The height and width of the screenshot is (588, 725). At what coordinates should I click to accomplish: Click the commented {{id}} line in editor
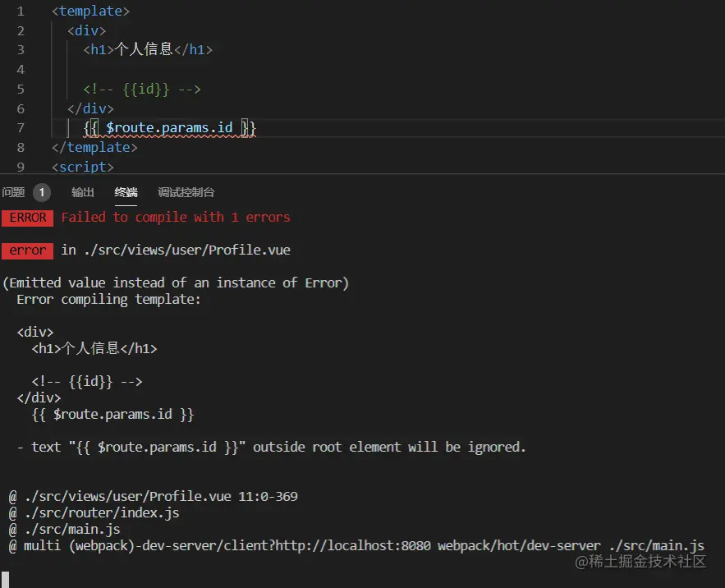[142, 89]
